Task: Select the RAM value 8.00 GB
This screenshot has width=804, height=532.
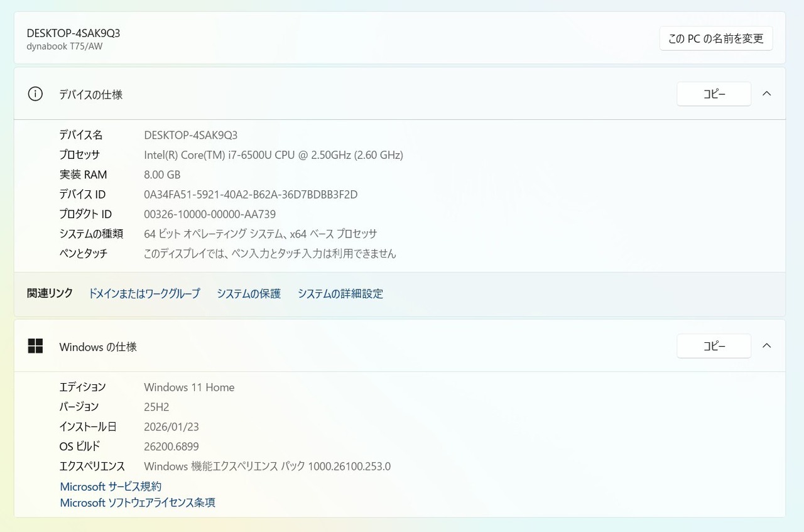Action: coord(162,175)
